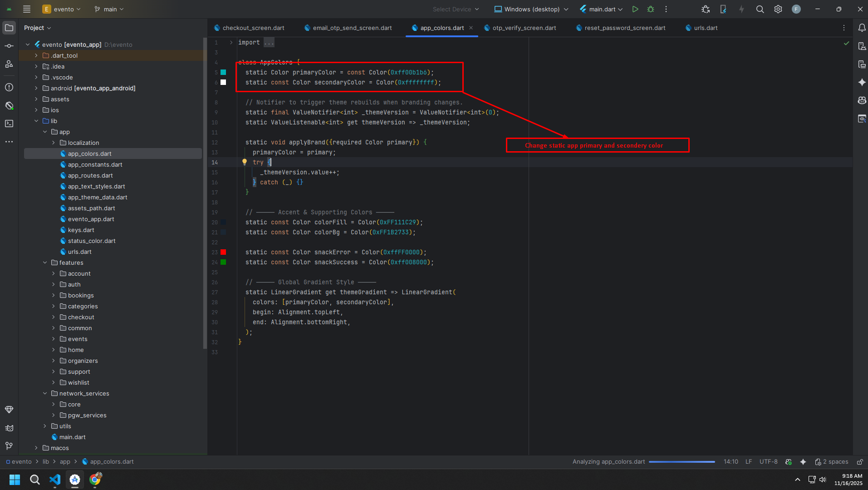Viewport: 868px width, 490px height.
Task: Open the Problems tool window
Action: click(9, 87)
